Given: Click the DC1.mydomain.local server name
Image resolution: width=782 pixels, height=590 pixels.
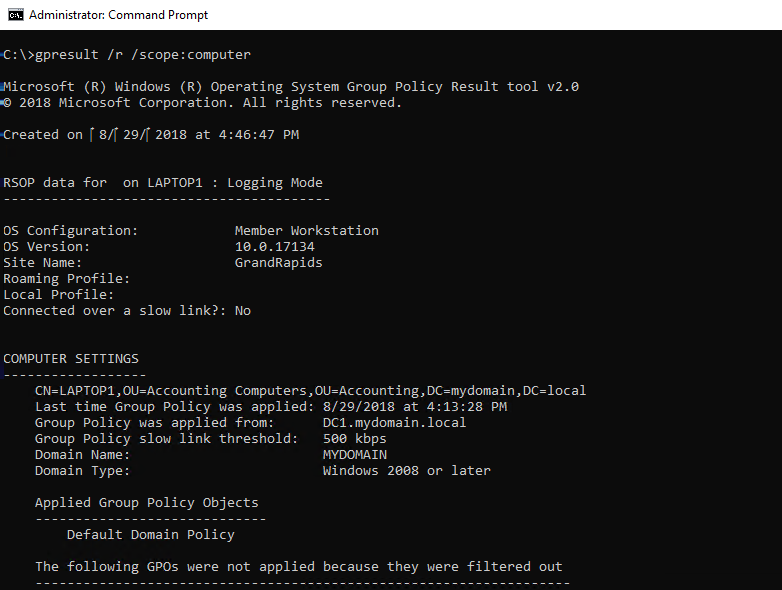Looking at the screenshot, I should click(394, 423).
